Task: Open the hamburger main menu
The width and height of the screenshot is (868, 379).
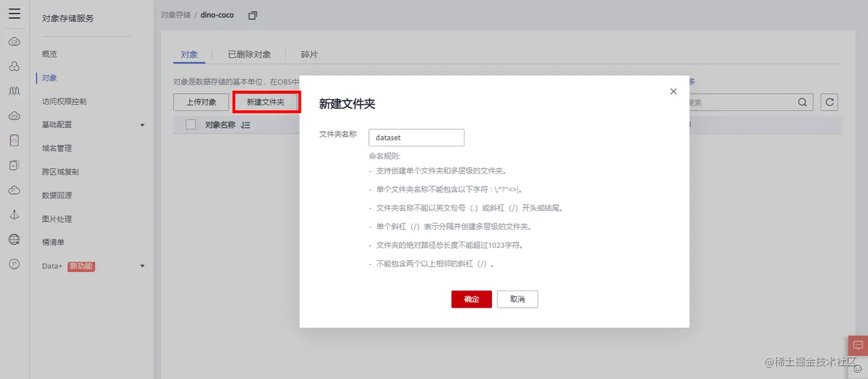Action: point(14,14)
